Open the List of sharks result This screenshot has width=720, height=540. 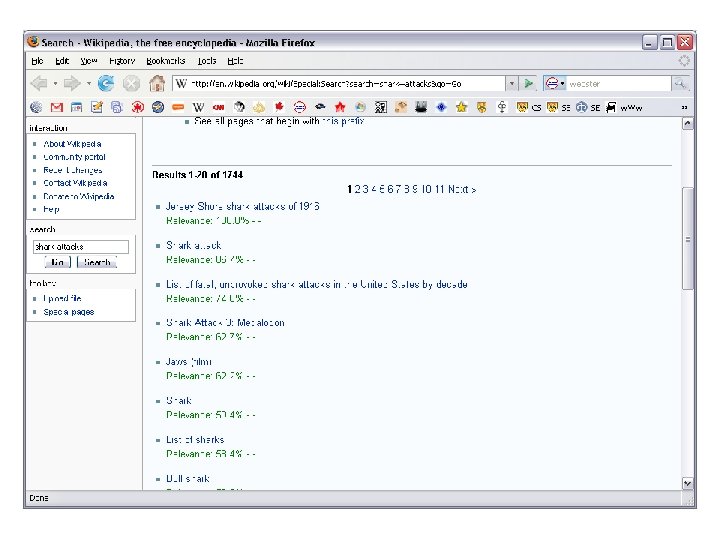click(x=195, y=440)
